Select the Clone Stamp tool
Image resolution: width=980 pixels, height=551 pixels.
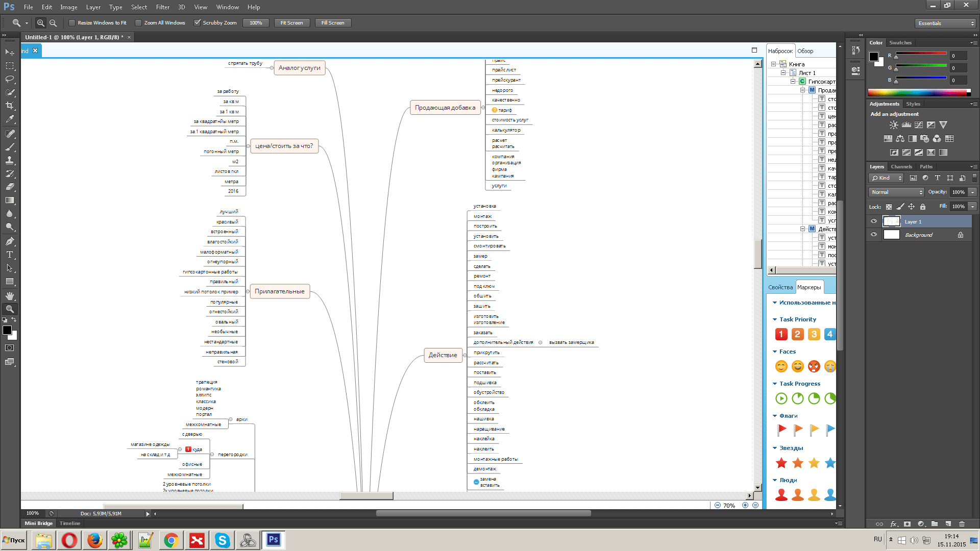tap(10, 160)
